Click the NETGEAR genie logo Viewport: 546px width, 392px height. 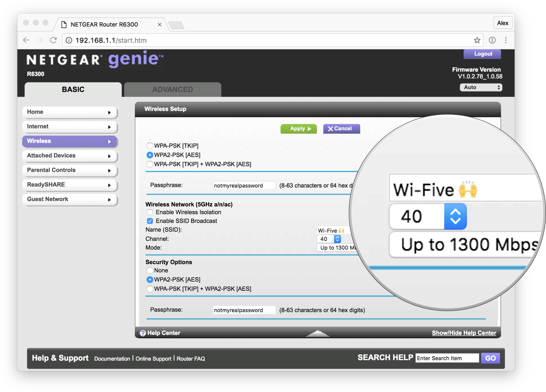click(95, 59)
